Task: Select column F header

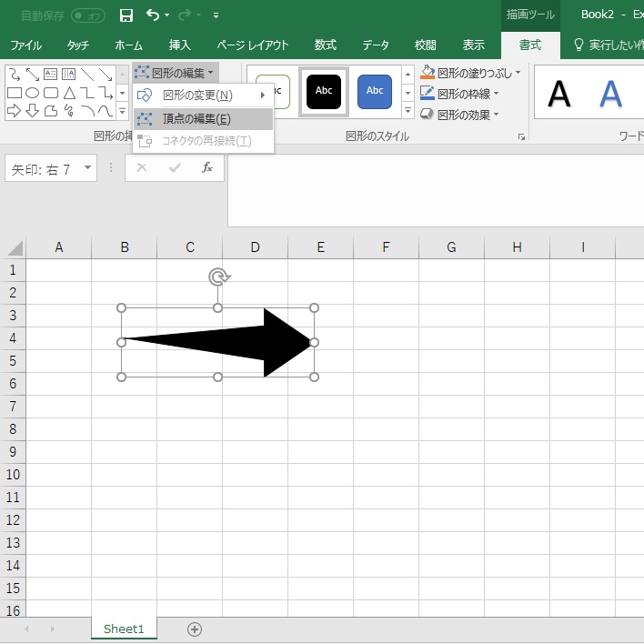Action: 386,247
